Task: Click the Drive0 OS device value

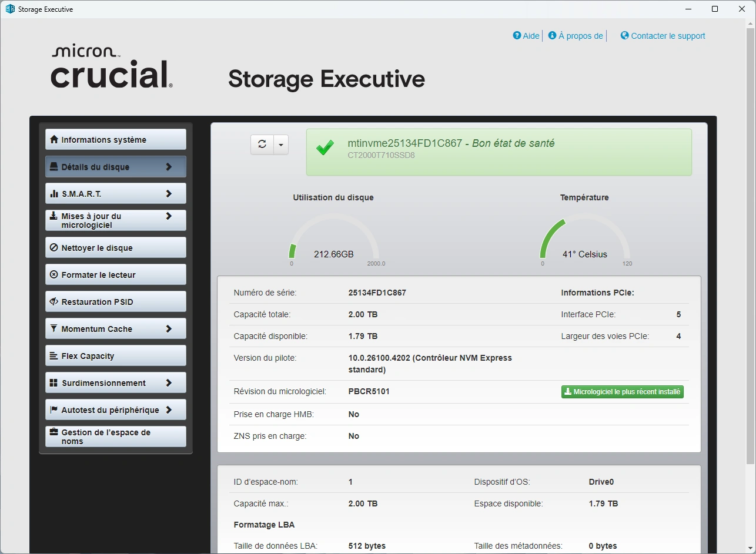Action: (601, 482)
